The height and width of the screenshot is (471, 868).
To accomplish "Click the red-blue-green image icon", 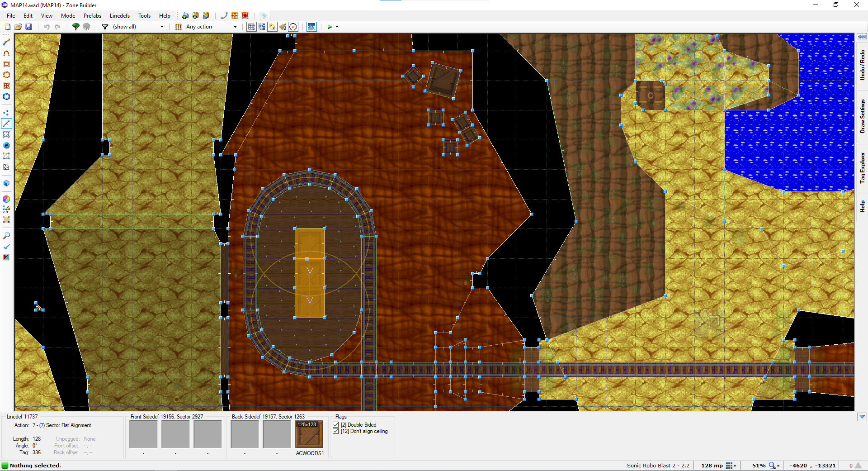I will (x=6, y=257).
